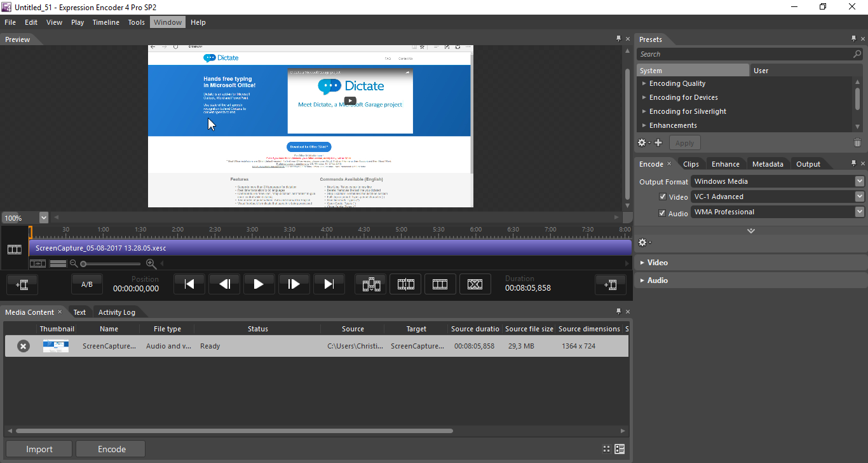Open the Activity Log tab
The height and width of the screenshot is (463, 868).
click(x=116, y=312)
